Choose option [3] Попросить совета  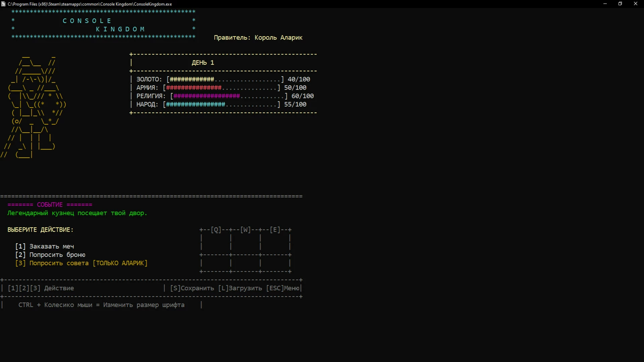[82, 263]
